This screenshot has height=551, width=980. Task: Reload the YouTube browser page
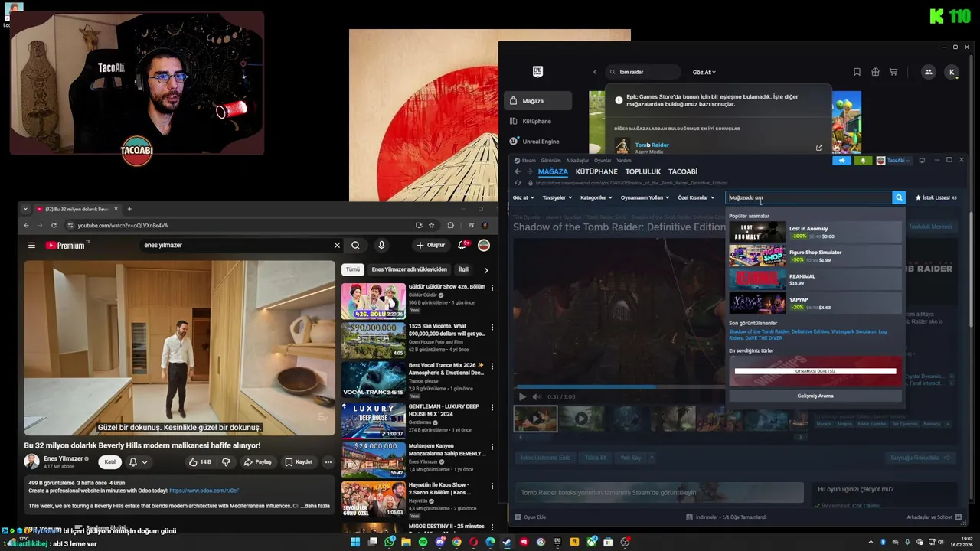point(54,225)
